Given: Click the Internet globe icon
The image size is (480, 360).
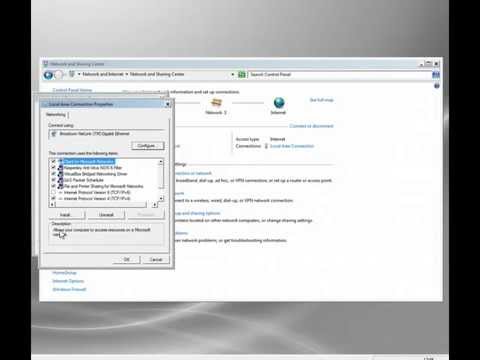Looking at the screenshot, I should pos(279,102).
